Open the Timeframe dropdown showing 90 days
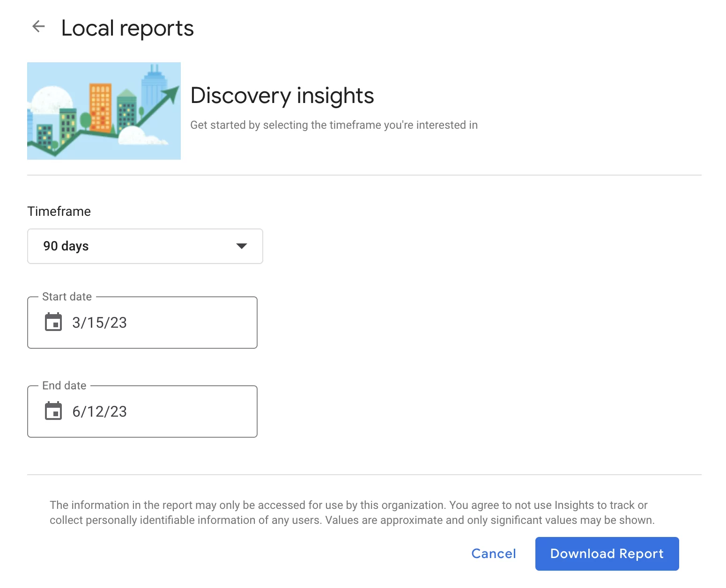 (x=145, y=246)
